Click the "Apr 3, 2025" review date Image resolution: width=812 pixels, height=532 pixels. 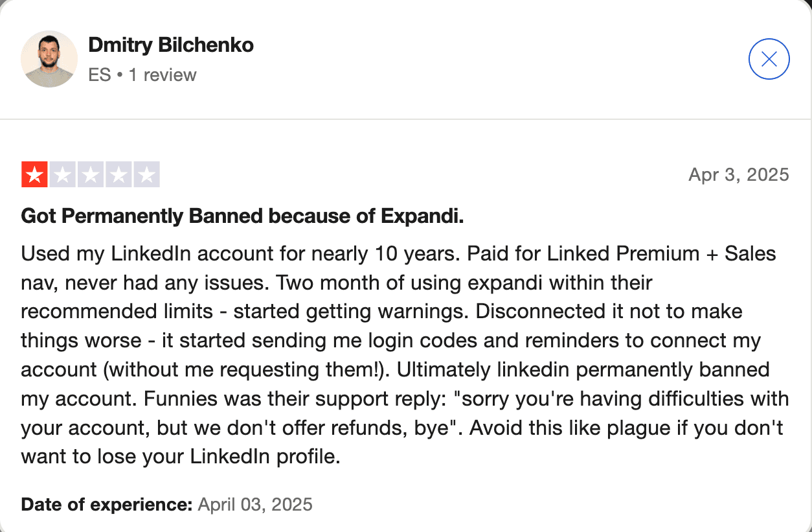[x=738, y=175]
